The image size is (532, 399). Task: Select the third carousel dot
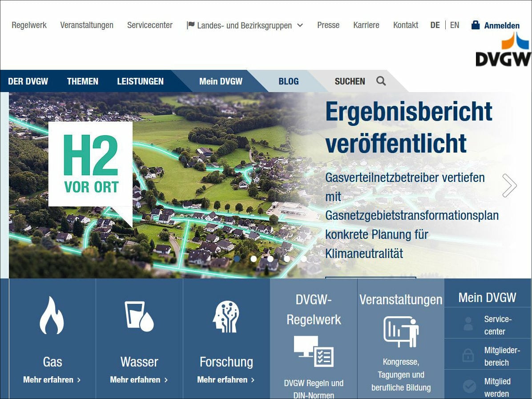click(270, 258)
